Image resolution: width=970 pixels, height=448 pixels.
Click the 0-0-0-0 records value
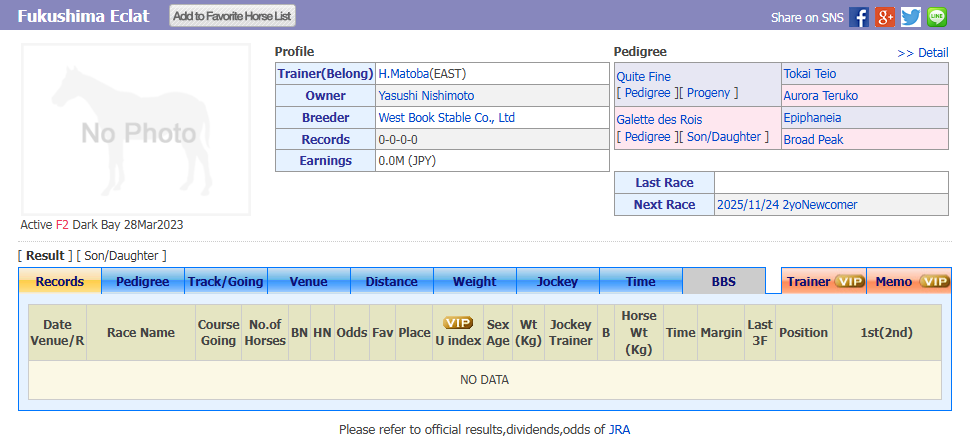398,139
